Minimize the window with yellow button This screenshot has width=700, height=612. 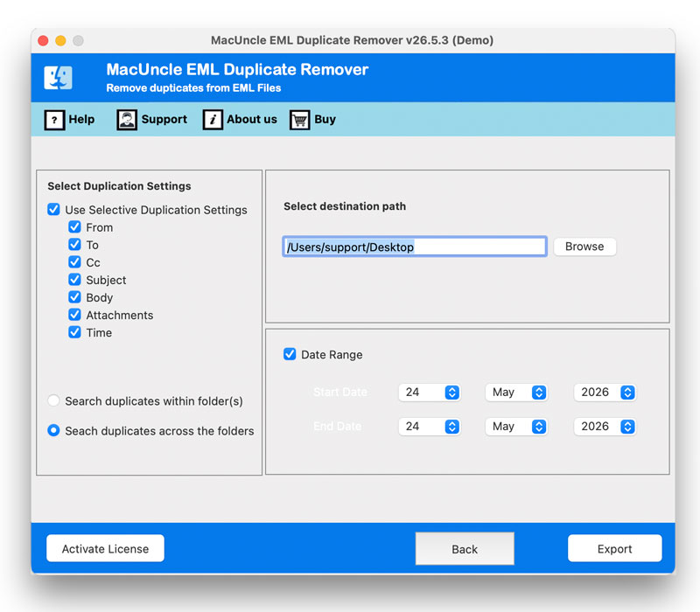60,40
